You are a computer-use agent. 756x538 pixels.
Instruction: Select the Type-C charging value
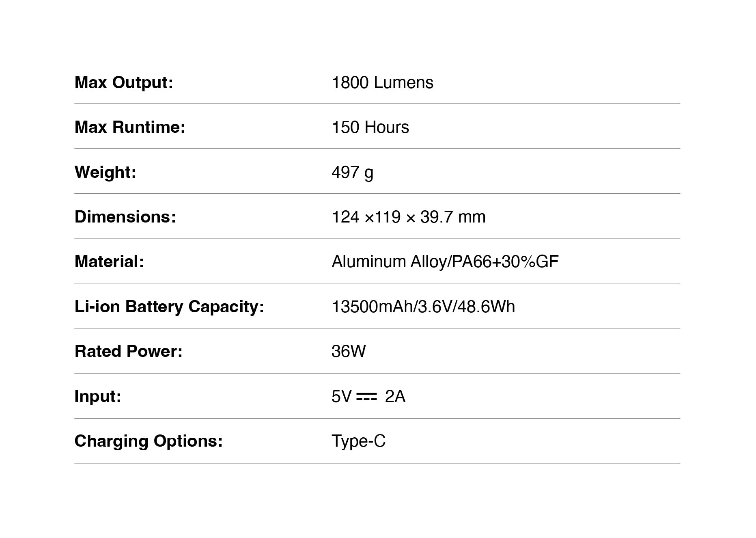[358, 441]
